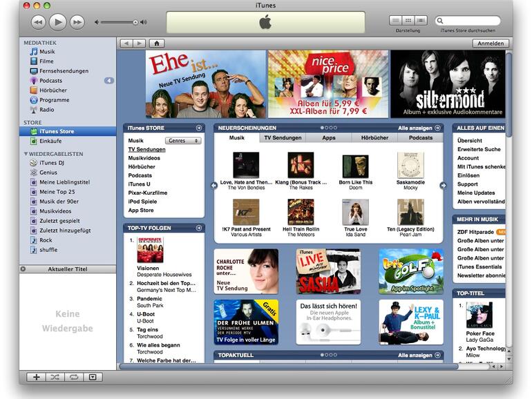Switch to the Podcasts tab in Neuerscheinungen
The height and width of the screenshot is (399, 532).
pos(420,137)
